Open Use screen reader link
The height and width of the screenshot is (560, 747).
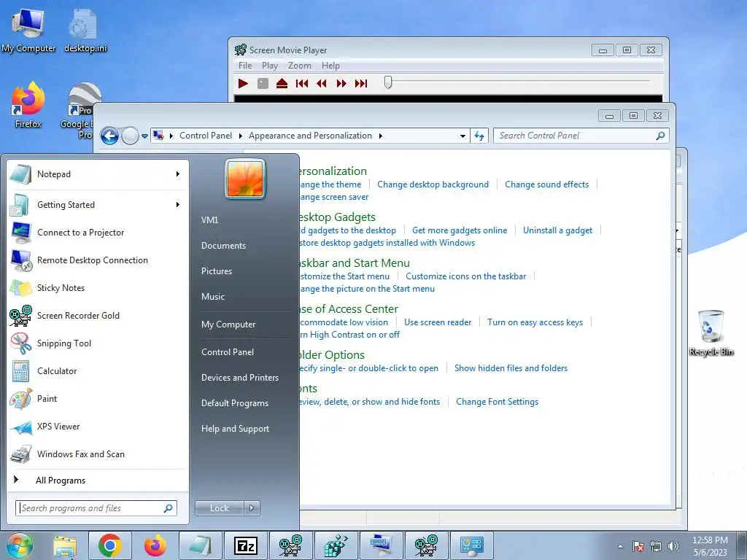coord(438,322)
